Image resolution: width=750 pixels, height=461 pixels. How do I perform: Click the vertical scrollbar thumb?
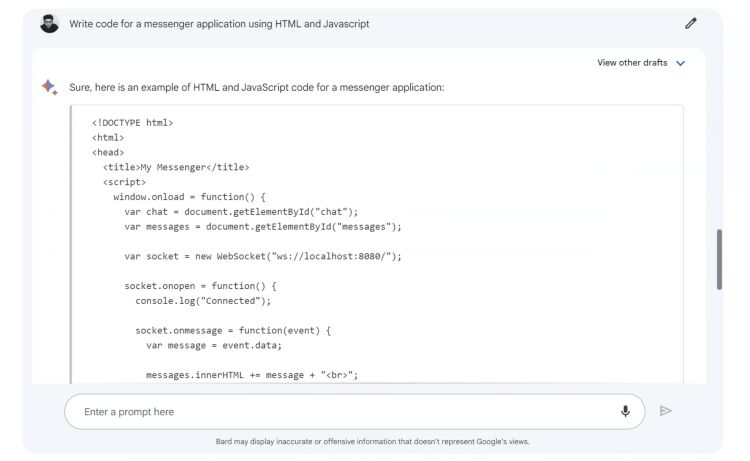tap(719, 260)
